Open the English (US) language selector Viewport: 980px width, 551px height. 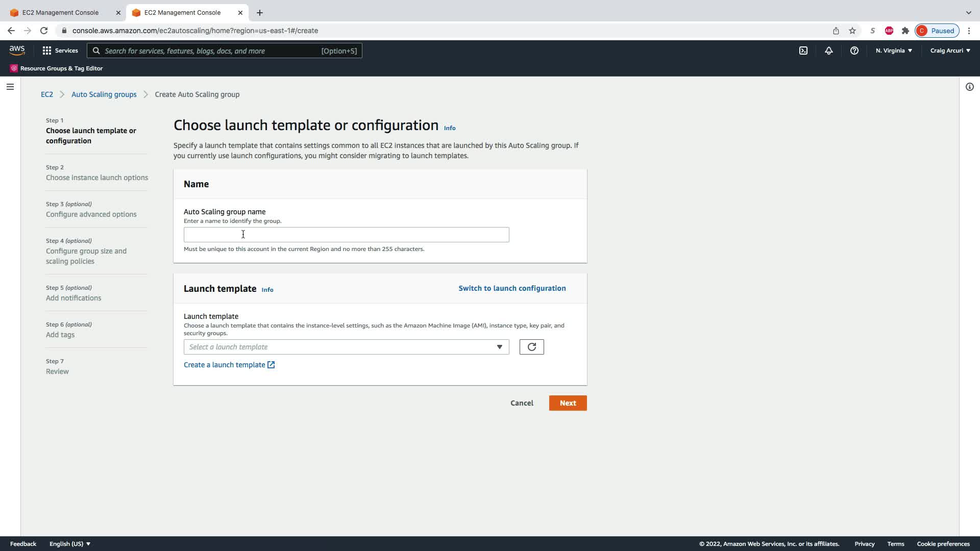(x=70, y=544)
